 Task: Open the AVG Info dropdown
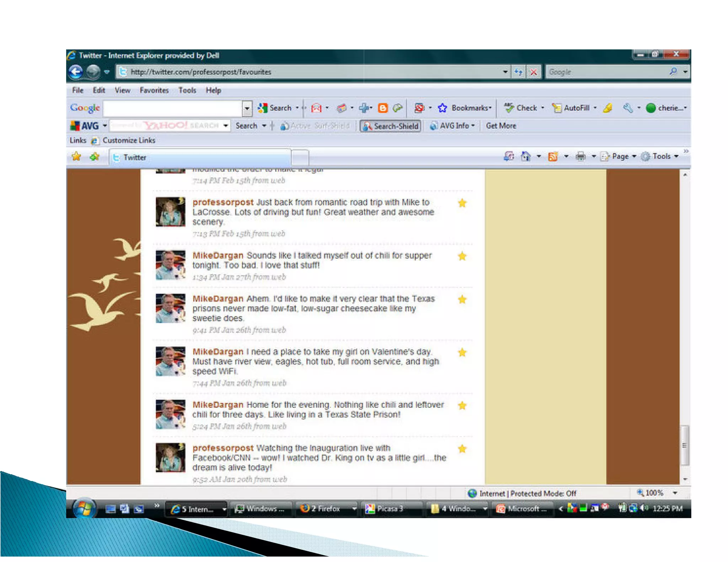(452, 126)
